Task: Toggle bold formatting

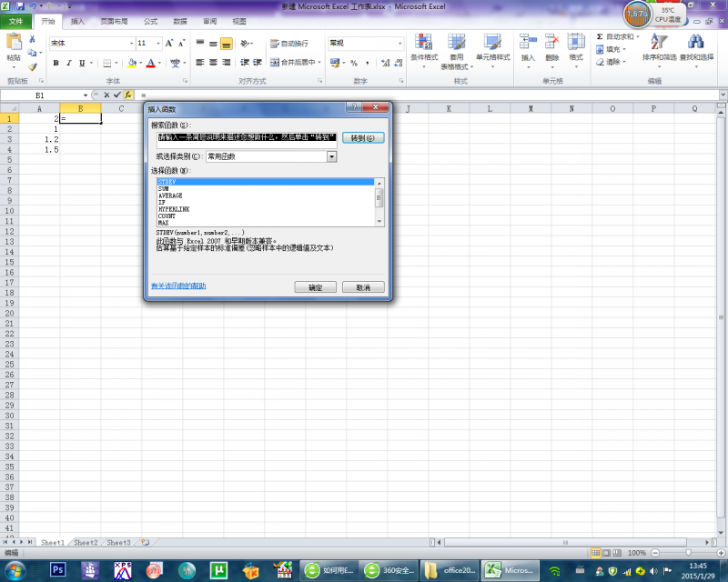Action: coord(56,63)
